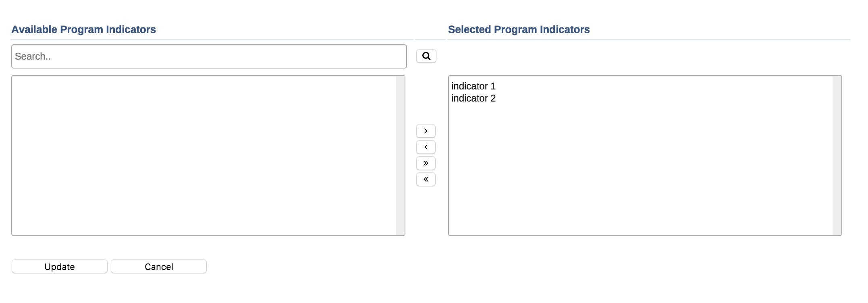Save indicator changes with Update

click(60, 266)
